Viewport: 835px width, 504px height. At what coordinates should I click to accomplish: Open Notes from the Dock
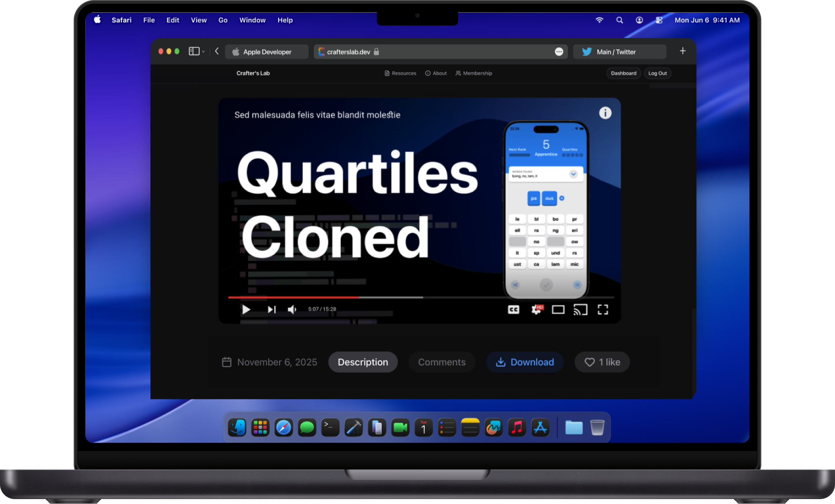click(470, 427)
